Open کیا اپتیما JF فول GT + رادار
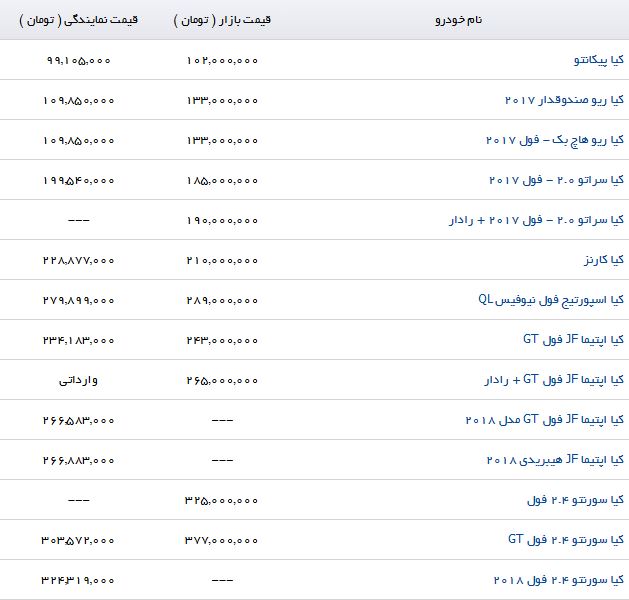Image resolution: width=629 pixels, height=600 pixels. tap(554, 380)
